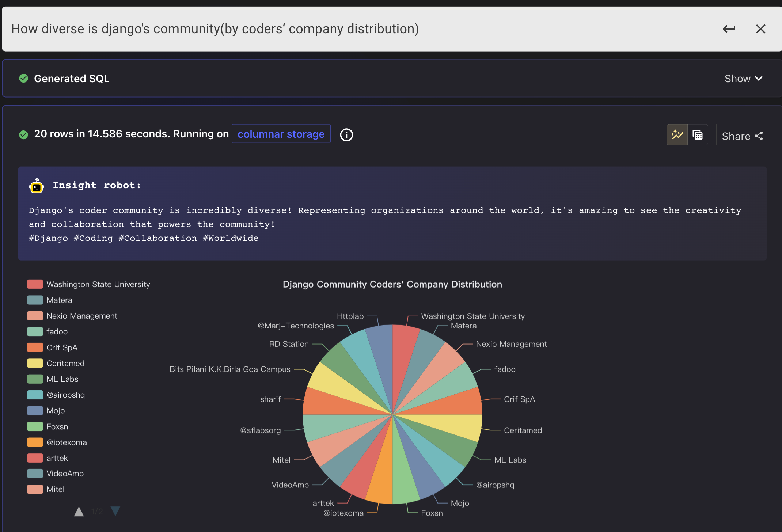Click the Share button
Image resolution: width=782 pixels, height=532 pixels.
742,136
